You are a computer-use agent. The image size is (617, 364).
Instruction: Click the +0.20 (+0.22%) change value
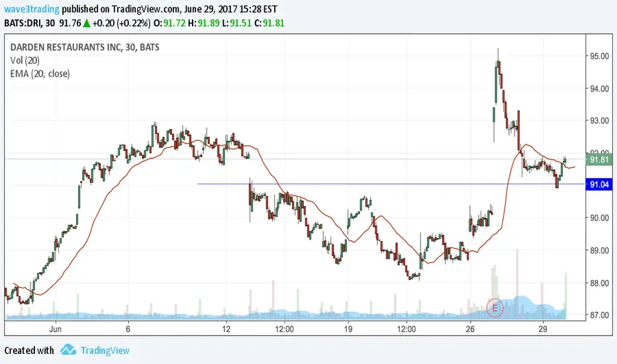pyautogui.click(x=121, y=23)
